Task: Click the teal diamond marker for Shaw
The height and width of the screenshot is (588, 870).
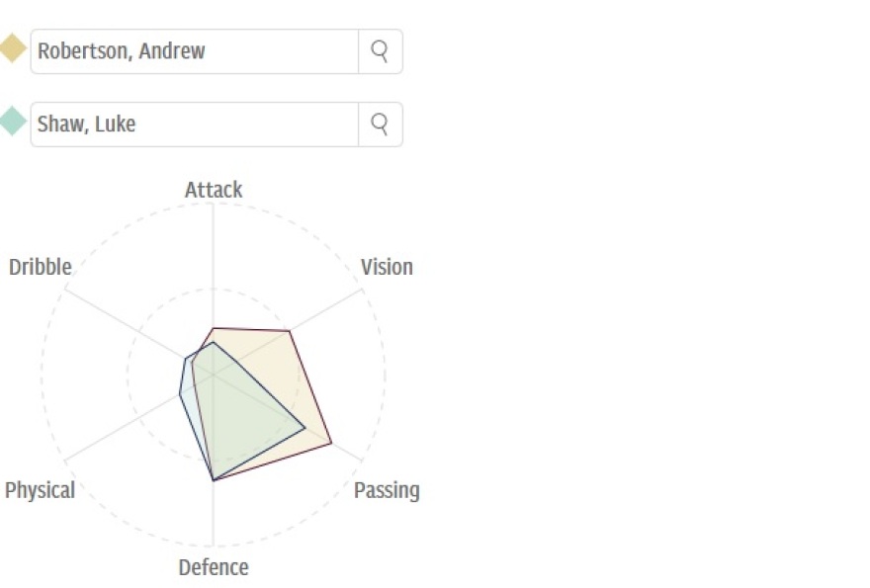Action: click(x=12, y=122)
